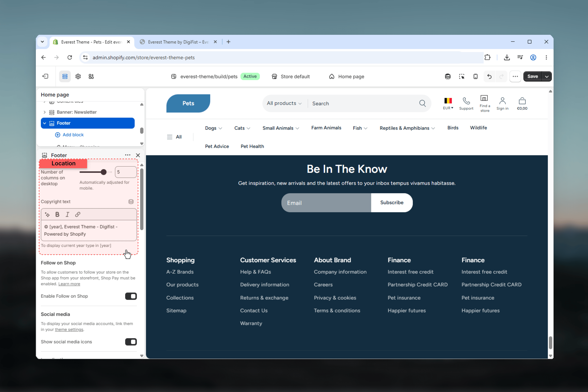Click the browser address bar URL
The height and width of the screenshot is (392, 588).
tap(143, 57)
